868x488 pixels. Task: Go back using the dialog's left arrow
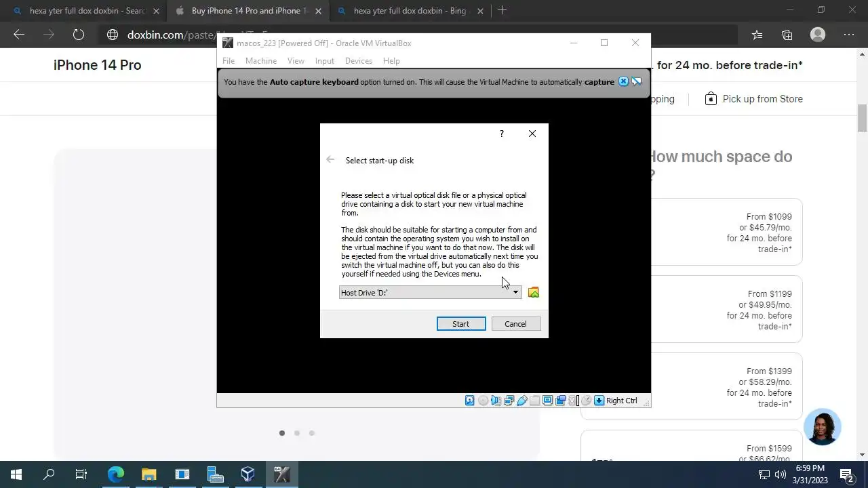(330, 159)
